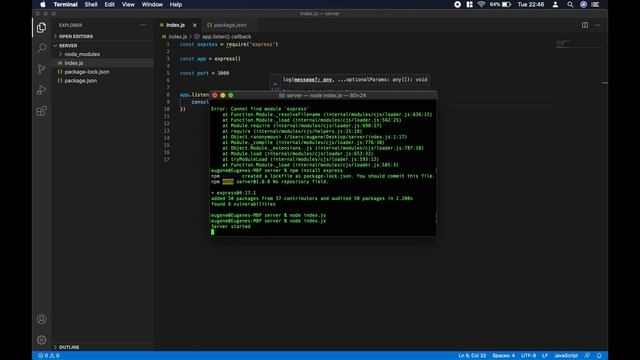The image size is (640, 360).
Task: Click the 'const port = 3000' line
Action: [204, 73]
